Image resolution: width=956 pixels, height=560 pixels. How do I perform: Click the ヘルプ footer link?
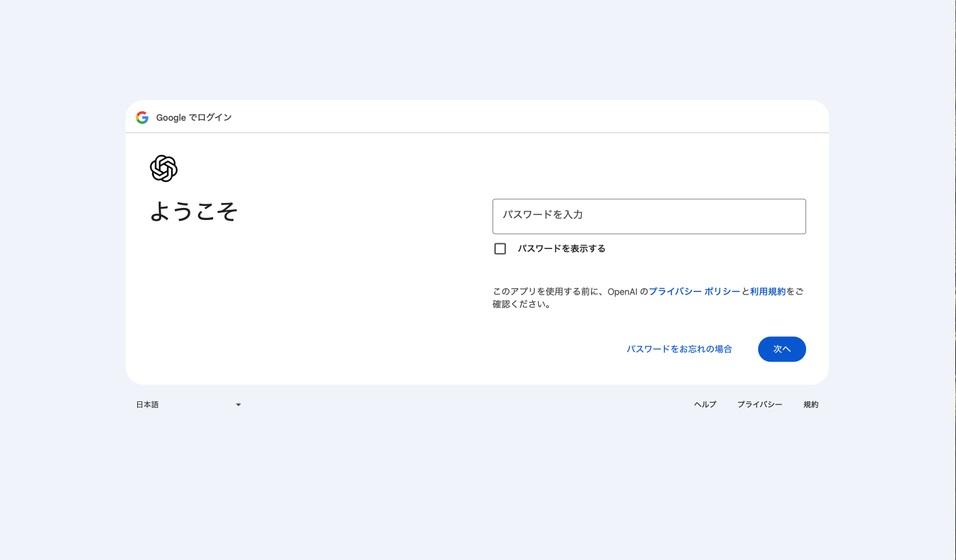point(704,405)
